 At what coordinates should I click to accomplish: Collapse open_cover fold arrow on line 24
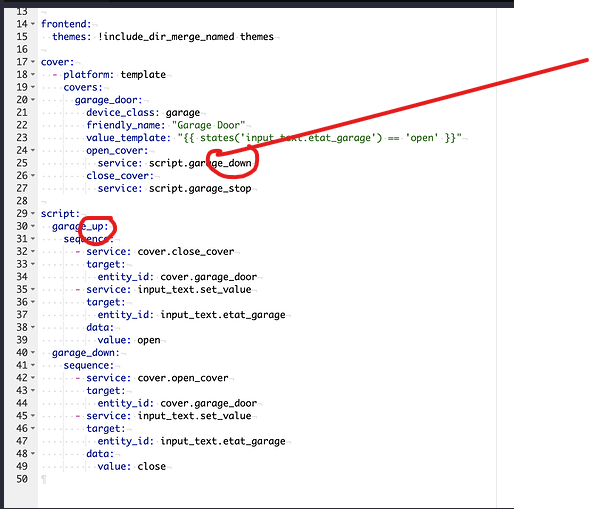point(33,150)
